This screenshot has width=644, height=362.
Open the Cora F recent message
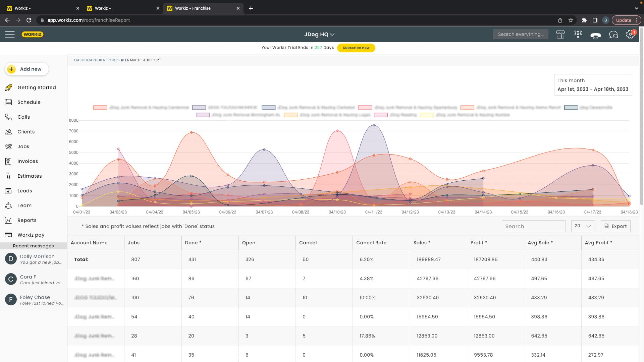pos(34,280)
